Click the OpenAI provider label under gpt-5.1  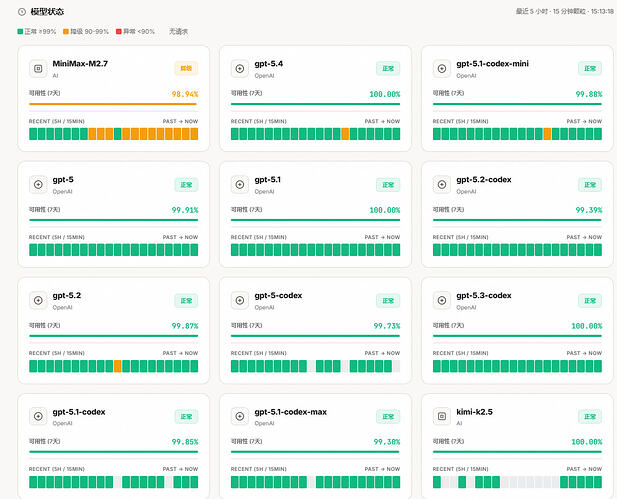click(264, 192)
